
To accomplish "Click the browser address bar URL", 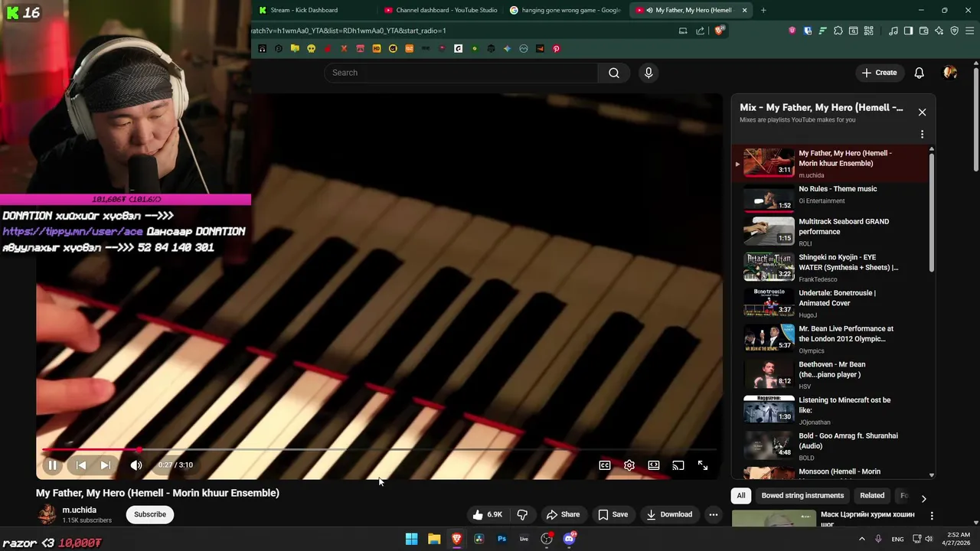I will tap(348, 31).
